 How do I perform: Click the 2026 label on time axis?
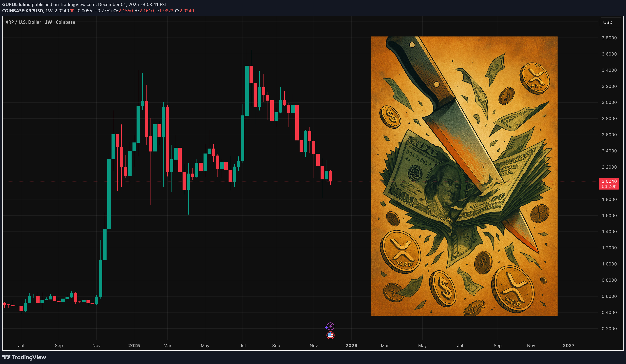point(351,345)
